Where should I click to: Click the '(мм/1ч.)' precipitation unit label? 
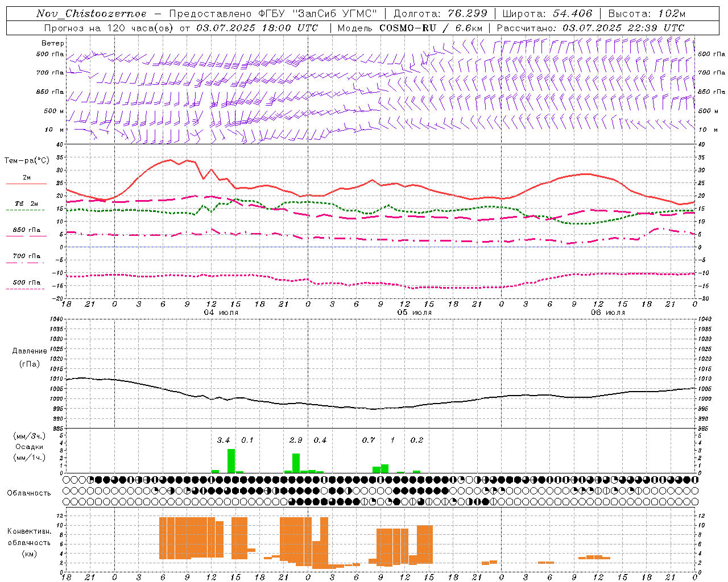30,458
